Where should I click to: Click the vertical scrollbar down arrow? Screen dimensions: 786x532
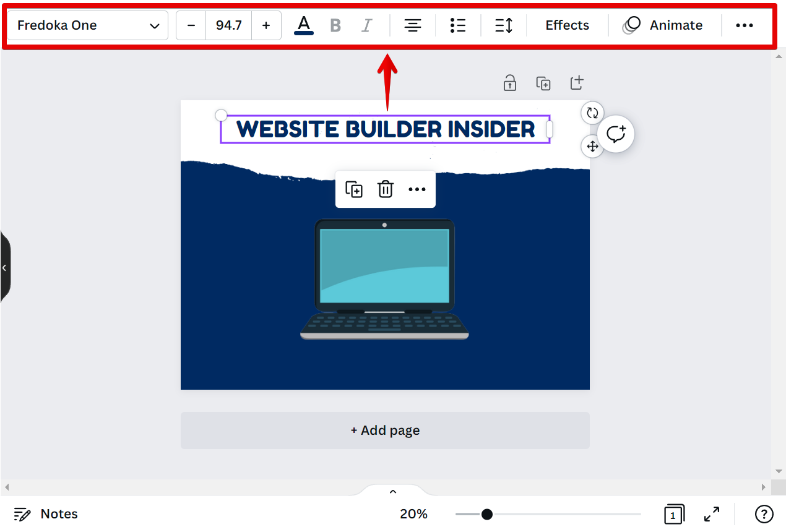click(779, 471)
